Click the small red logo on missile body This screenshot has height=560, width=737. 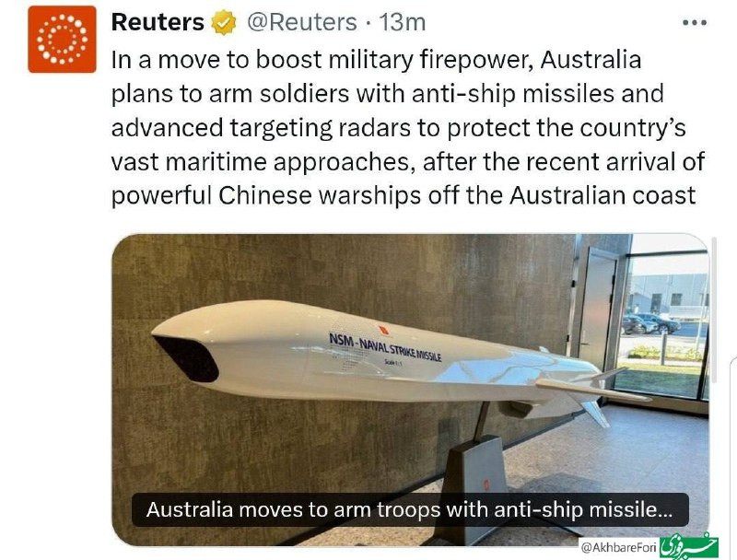384,331
